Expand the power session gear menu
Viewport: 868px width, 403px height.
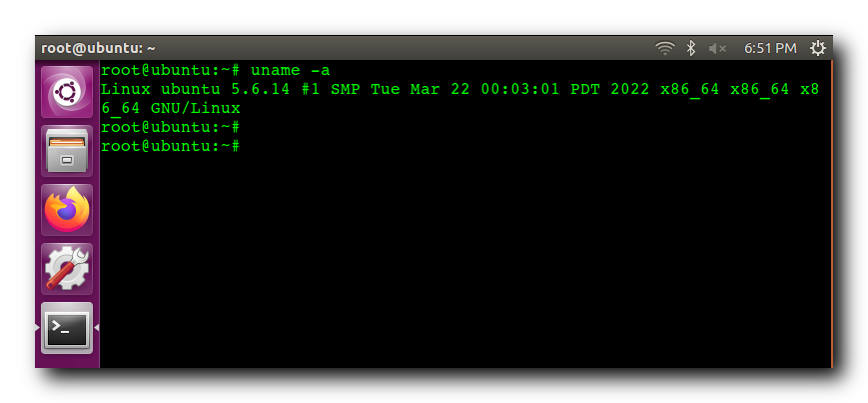818,48
